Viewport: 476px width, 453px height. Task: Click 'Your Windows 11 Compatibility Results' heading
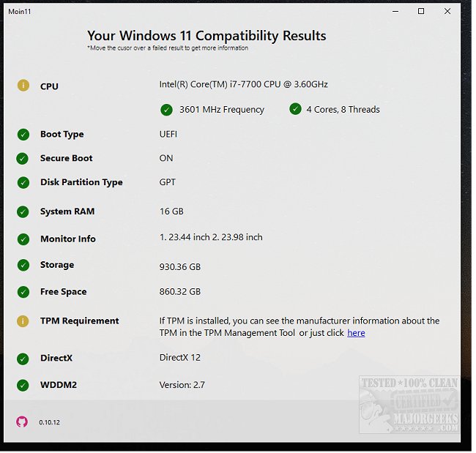point(207,36)
